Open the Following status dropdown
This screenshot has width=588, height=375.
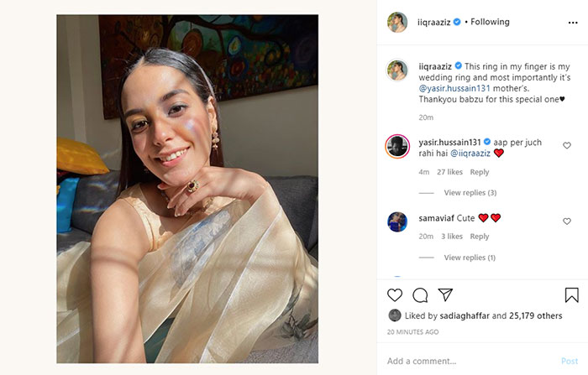tap(490, 22)
